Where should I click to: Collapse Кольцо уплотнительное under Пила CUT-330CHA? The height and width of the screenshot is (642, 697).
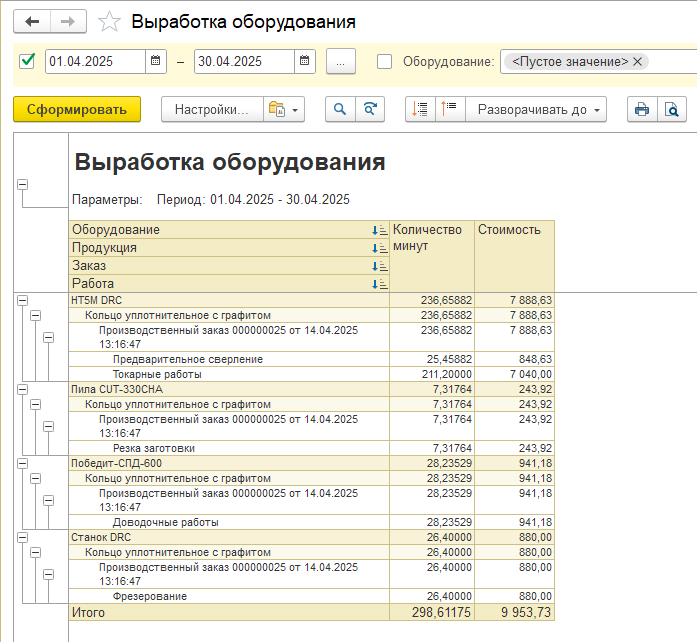36,405
